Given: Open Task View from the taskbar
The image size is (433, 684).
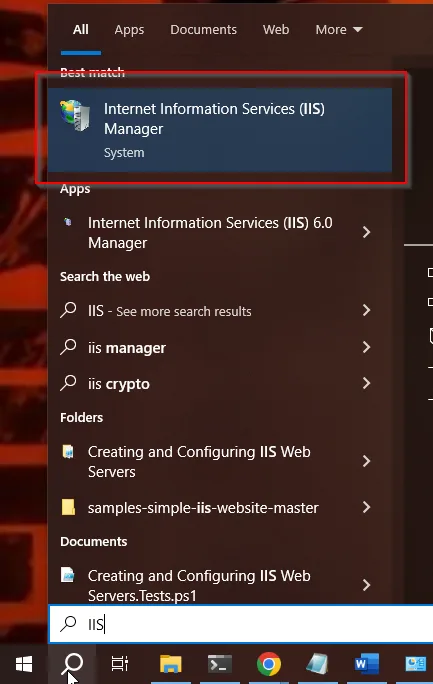Looking at the screenshot, I should [119, 664].
